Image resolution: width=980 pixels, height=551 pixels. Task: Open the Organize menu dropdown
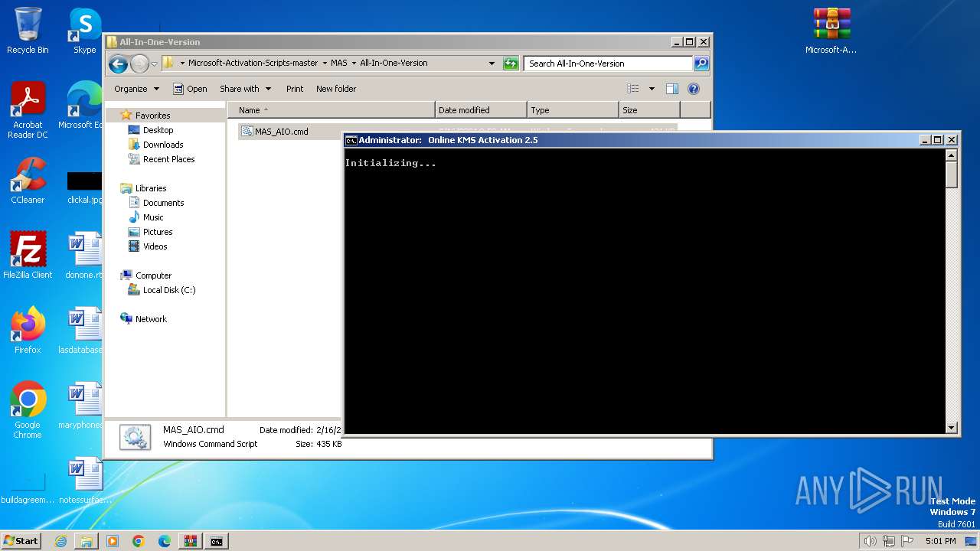click(x=136, y=89)
